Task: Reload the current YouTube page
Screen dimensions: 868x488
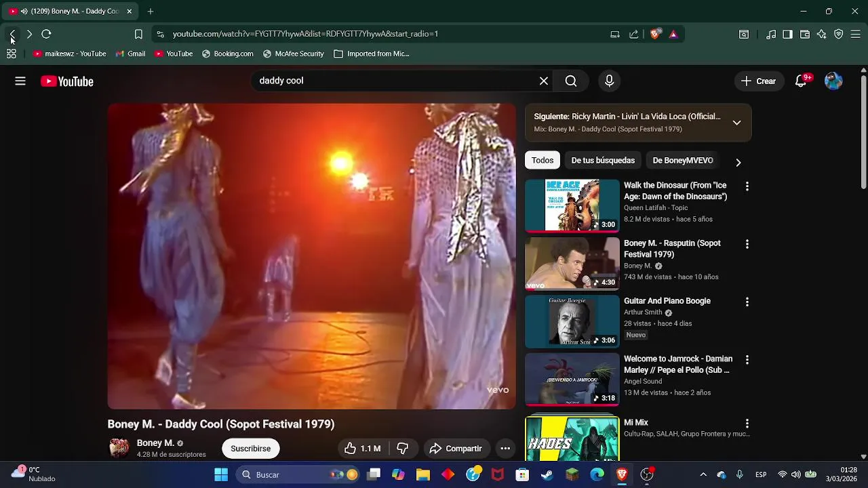Action: (46, 34)
